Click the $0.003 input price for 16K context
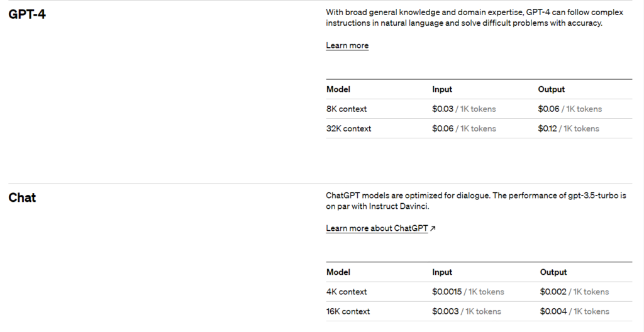This screenshot has height=332, width=644. (x=445, y=311)
